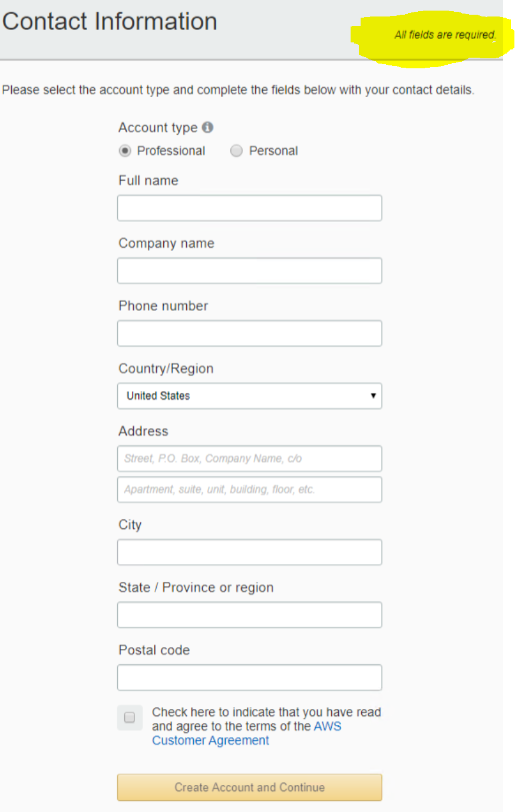
Task: Focus the Full name text field
Action: coord(250,208)
